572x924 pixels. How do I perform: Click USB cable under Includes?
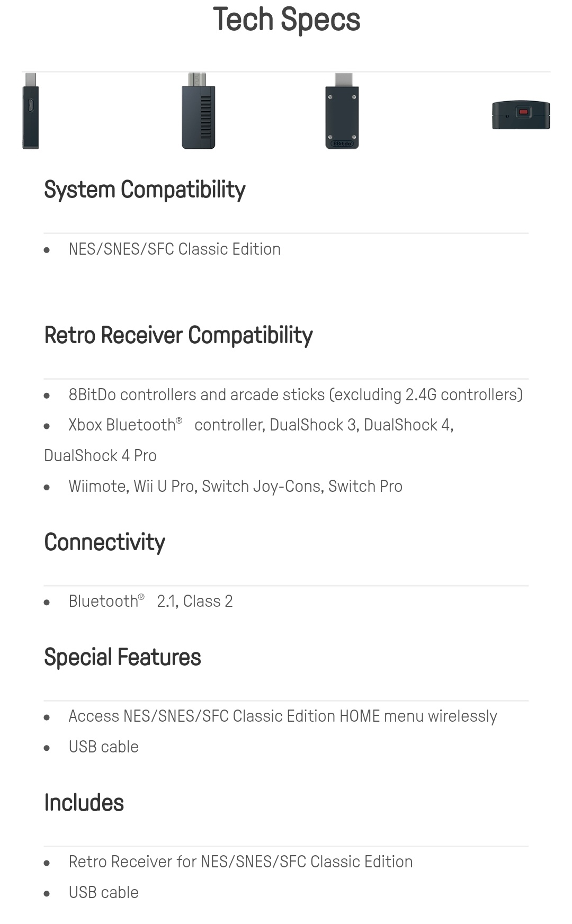(x=104, y=893)
